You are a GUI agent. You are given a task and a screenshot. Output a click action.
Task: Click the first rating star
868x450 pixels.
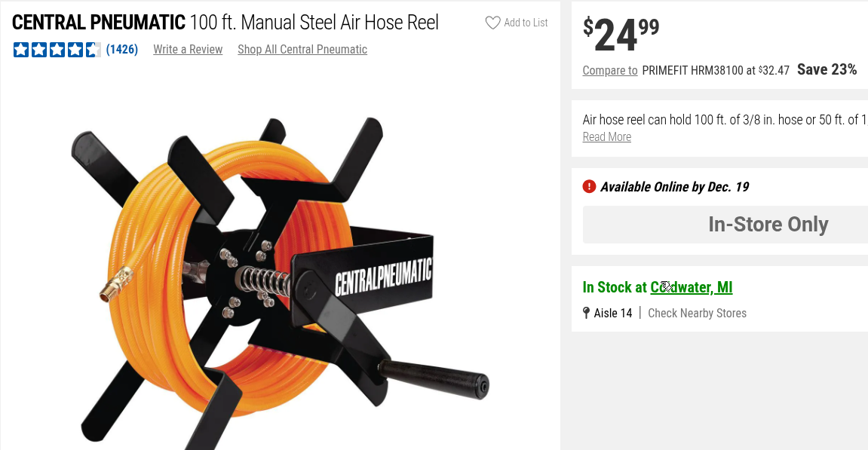click(20, 50)
